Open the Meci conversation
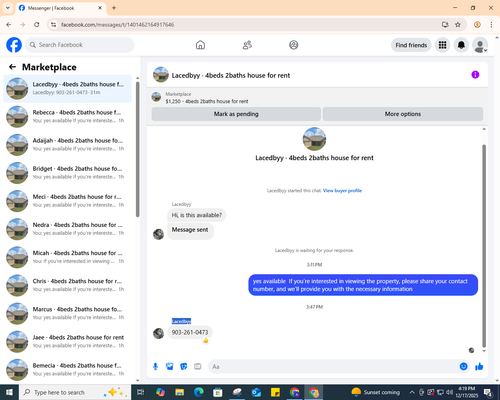The width and height of the screenshot is (500, 400). (67, 201)
